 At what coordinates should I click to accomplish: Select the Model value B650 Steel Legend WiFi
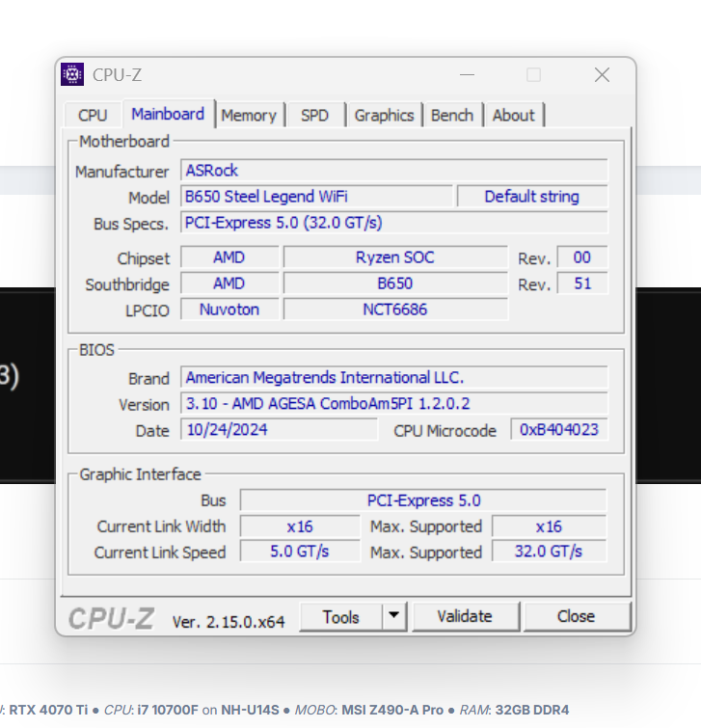tap(316, 197)
